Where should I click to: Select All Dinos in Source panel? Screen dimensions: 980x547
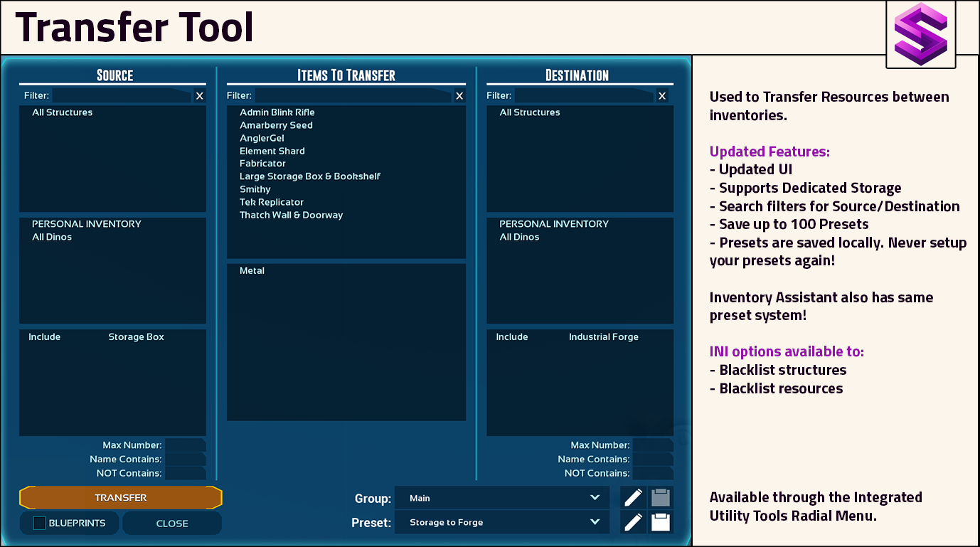tap(52, 237)
